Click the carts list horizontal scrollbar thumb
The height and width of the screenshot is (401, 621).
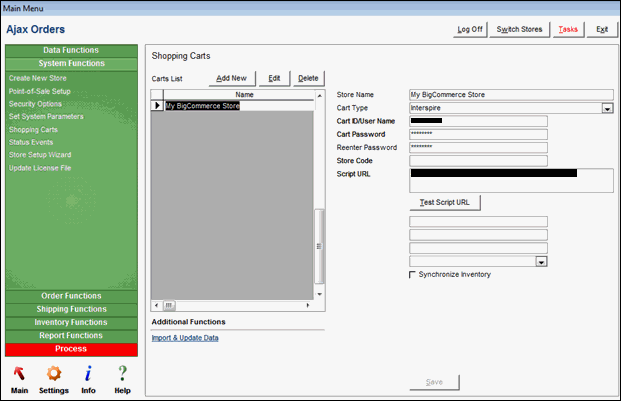click(169, 305)
